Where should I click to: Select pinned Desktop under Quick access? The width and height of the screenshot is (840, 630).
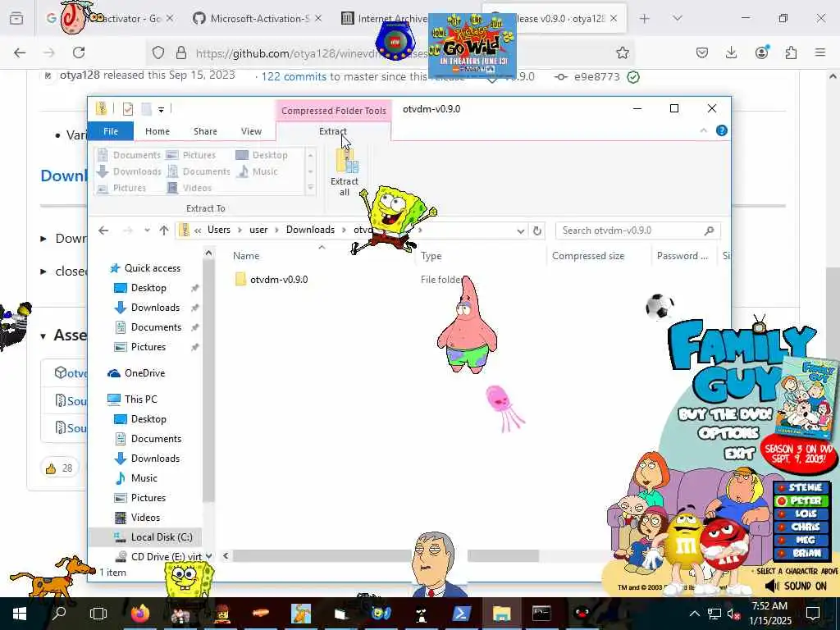click(x=148, y=288)
